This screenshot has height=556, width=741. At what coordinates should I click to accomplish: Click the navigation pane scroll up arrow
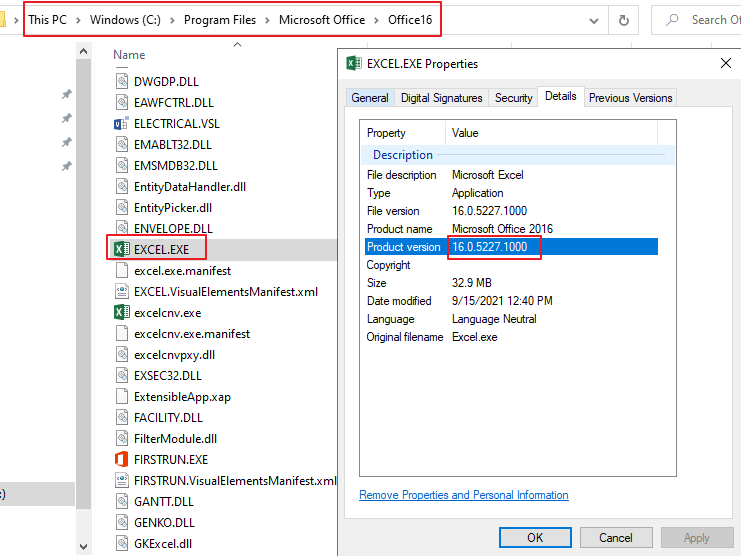tap(84, 51)
